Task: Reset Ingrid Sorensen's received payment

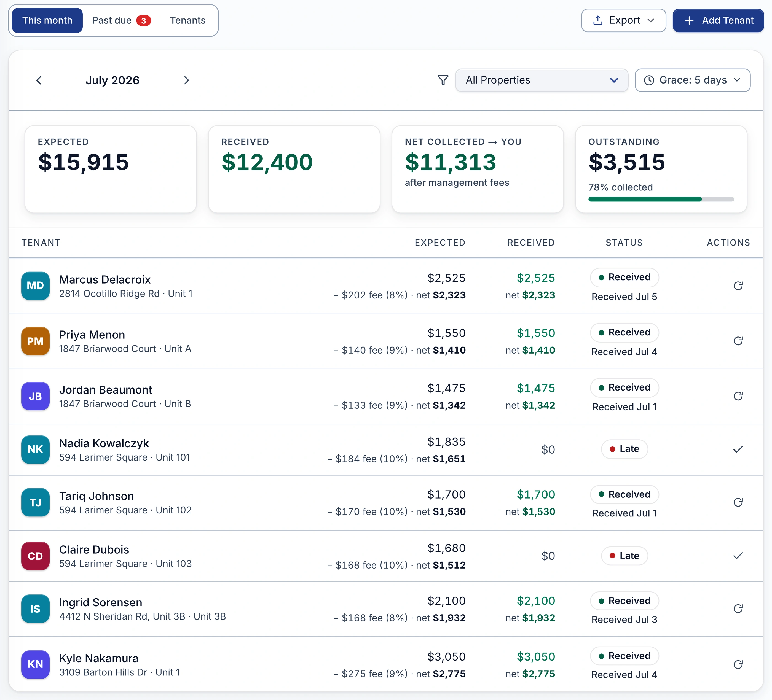Action: [738, 609]
